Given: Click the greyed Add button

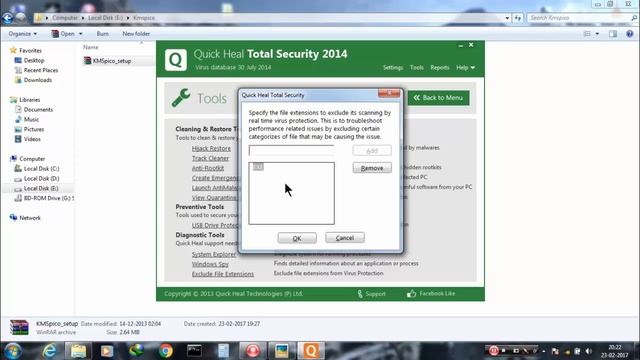Looking at the screenshot, I should click(x=372, y=151).
